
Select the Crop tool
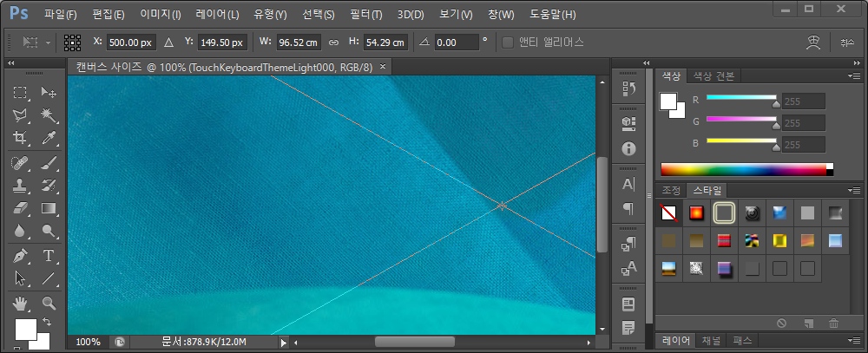21,138
